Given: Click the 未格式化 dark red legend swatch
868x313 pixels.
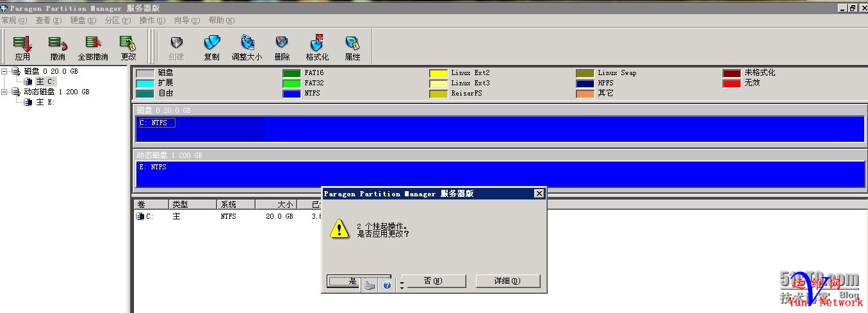Looking at the screenshot, I should coord(732,73).
